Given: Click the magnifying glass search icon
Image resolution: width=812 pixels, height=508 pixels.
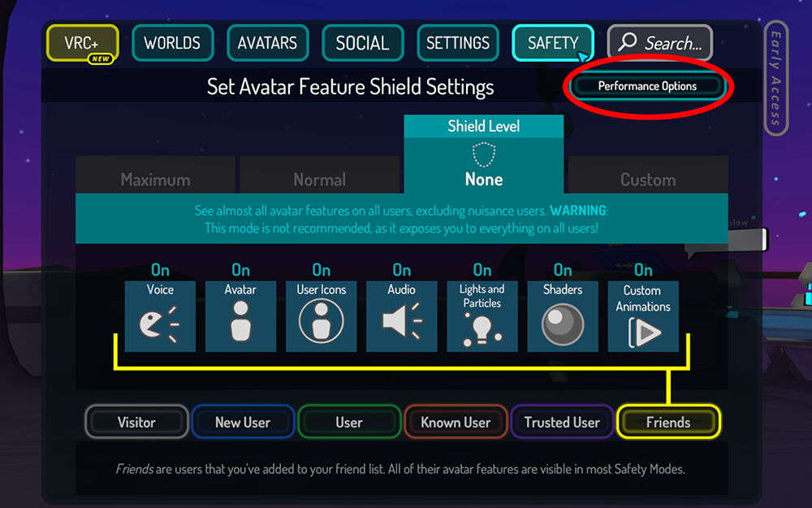Looking at the screenshot, I should 628,41.
